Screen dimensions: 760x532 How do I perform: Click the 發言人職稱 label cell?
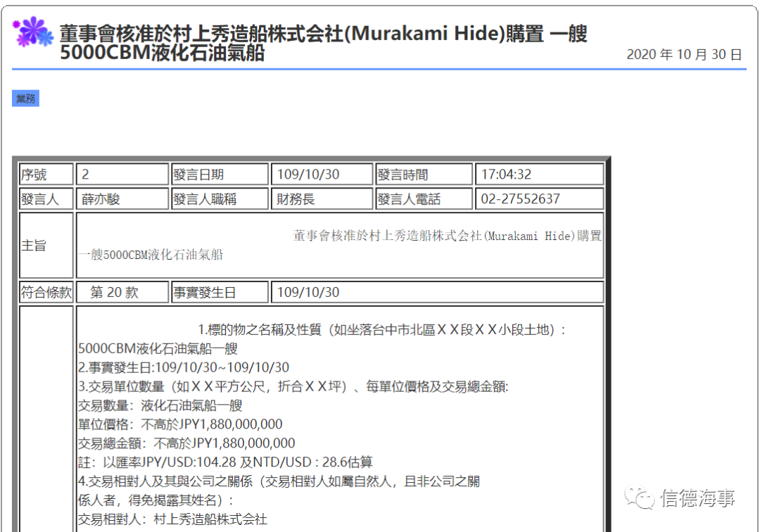[220, 198]
